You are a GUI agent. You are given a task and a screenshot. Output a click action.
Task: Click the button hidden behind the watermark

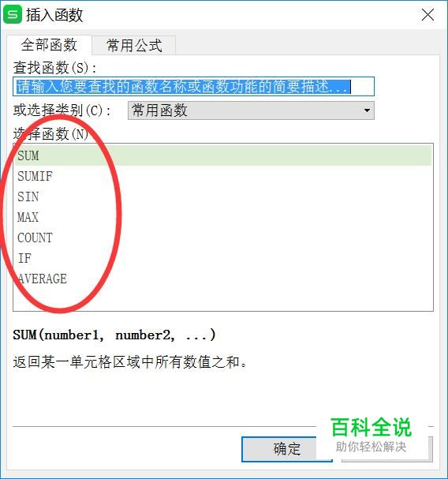tap(387, 449)
